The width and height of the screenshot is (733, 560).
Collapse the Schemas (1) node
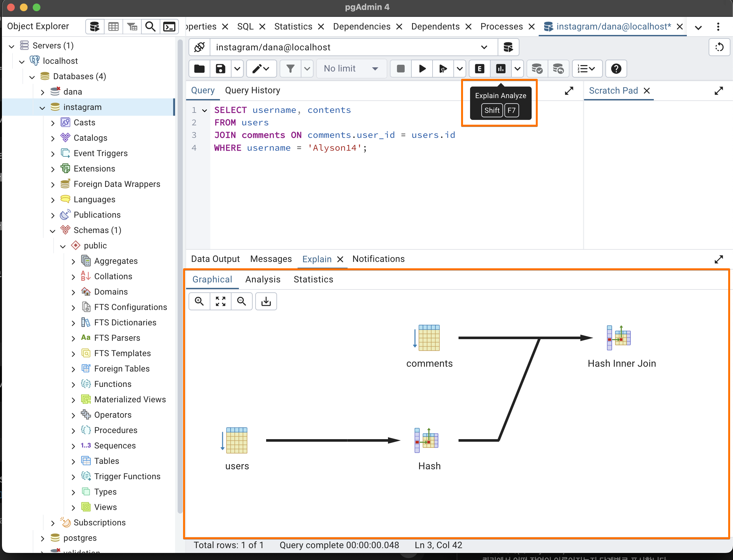click(52, 231)
